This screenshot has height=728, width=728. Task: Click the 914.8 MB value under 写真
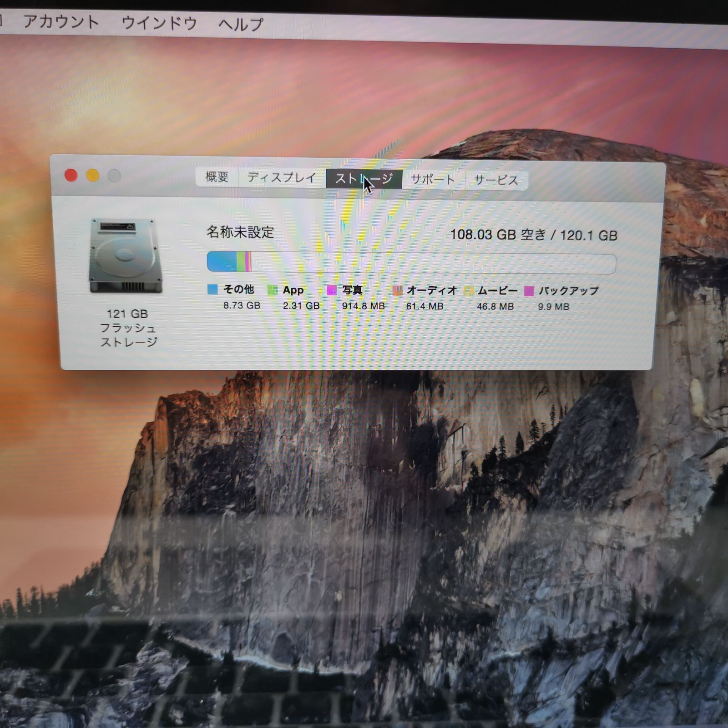363,306
